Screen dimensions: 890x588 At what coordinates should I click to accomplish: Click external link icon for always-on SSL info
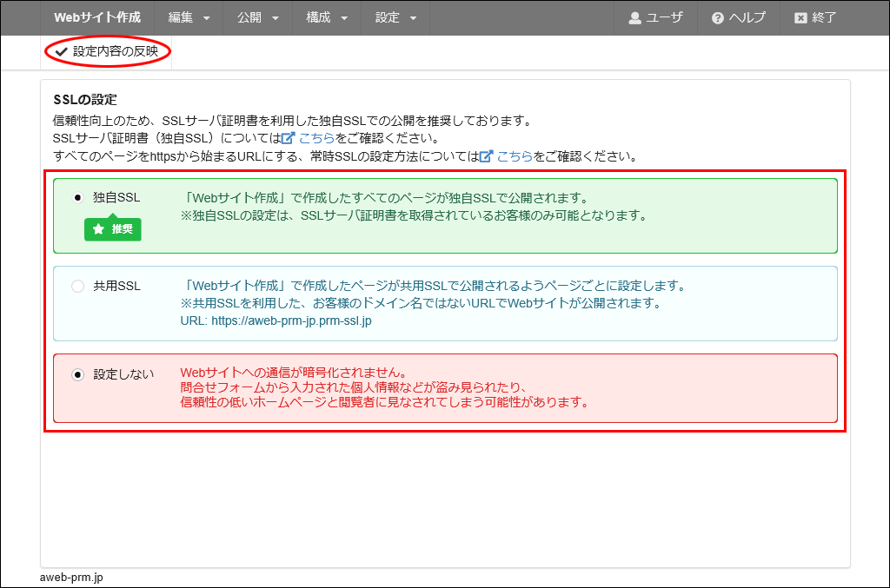[x=487, y=157]
